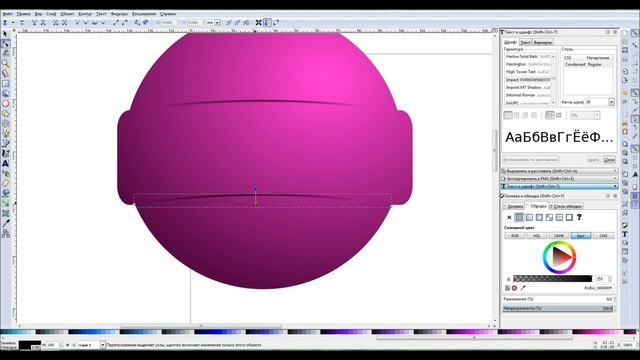Select the Spray tool
Image resolution: width=640 pixels, height=360 pixels.
[x=5, y=173]
